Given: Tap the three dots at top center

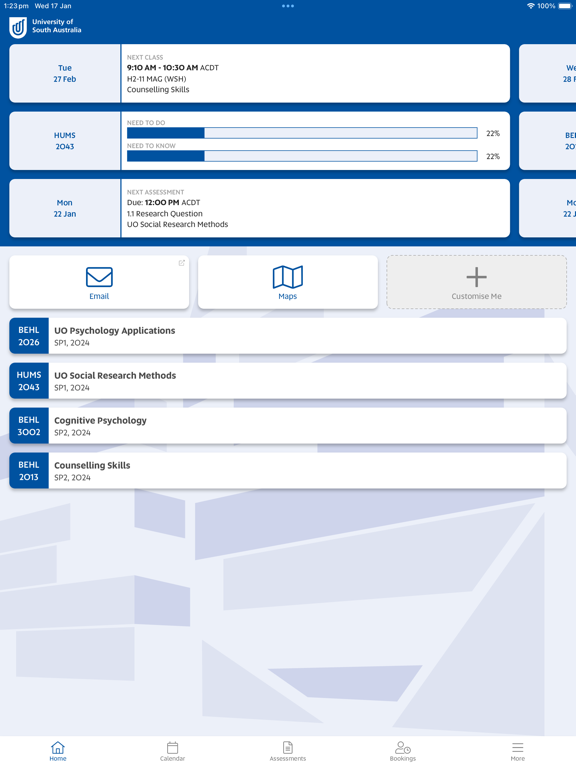Looking at the screenshot, I should point(288,6).
